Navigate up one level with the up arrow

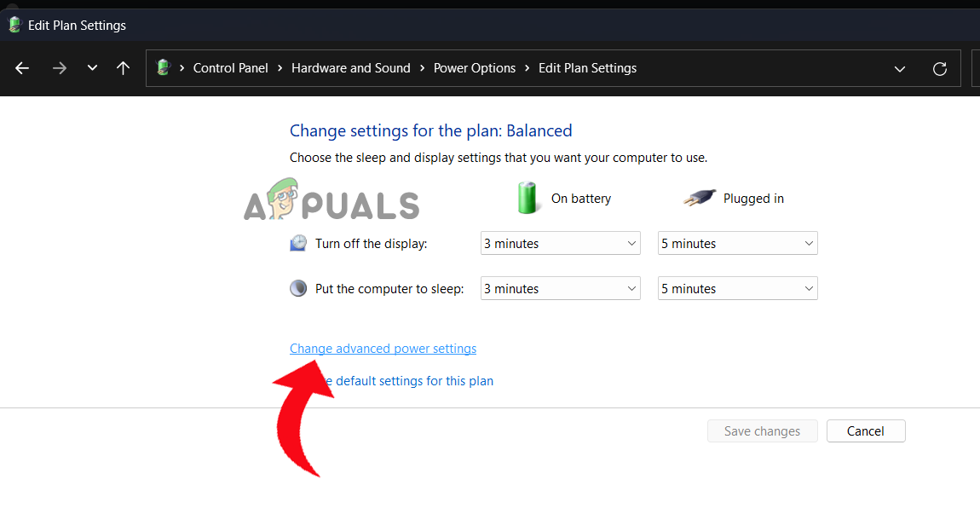pyautogui.click(x=123, y=68)
